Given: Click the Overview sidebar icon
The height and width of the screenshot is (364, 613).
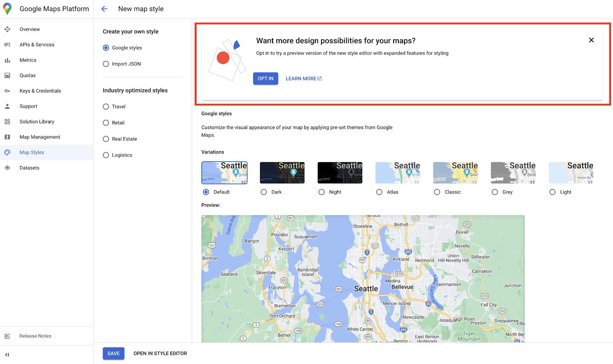Looking at the screenshot, I should click(x=7, y=29).
